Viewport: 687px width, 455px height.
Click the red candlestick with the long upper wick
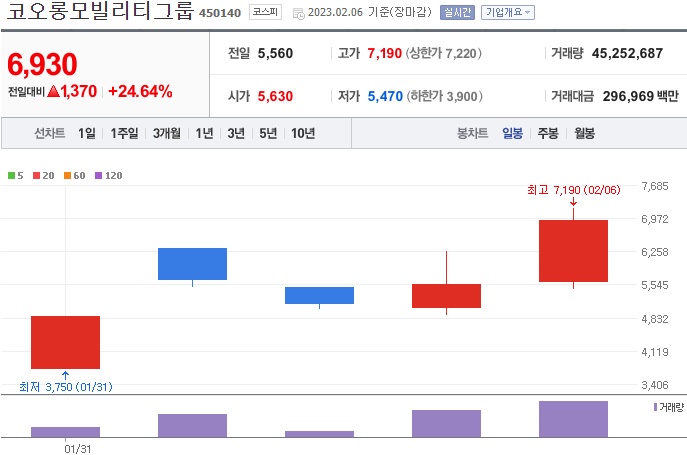pyautogui.click(x=446, y=296)
